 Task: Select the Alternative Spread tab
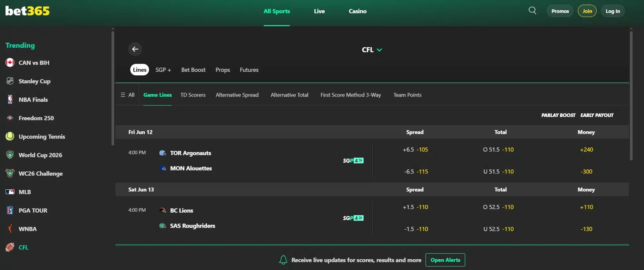point(237,95)
